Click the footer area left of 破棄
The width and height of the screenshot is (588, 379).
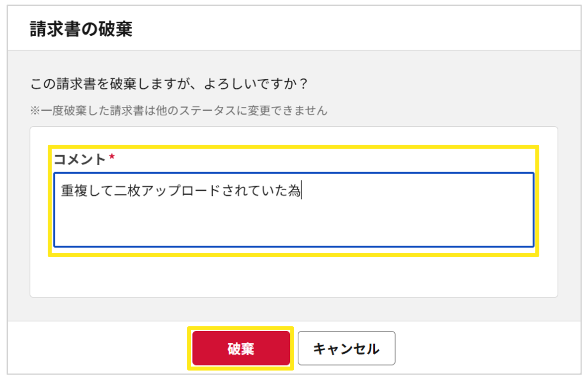click(x=99, y=348)
